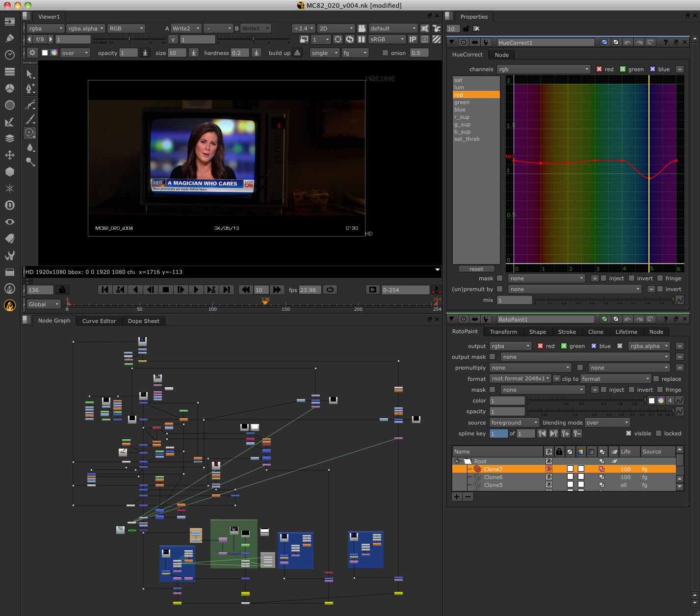
Task: Jump to first frame
Action: coord(104,290)
